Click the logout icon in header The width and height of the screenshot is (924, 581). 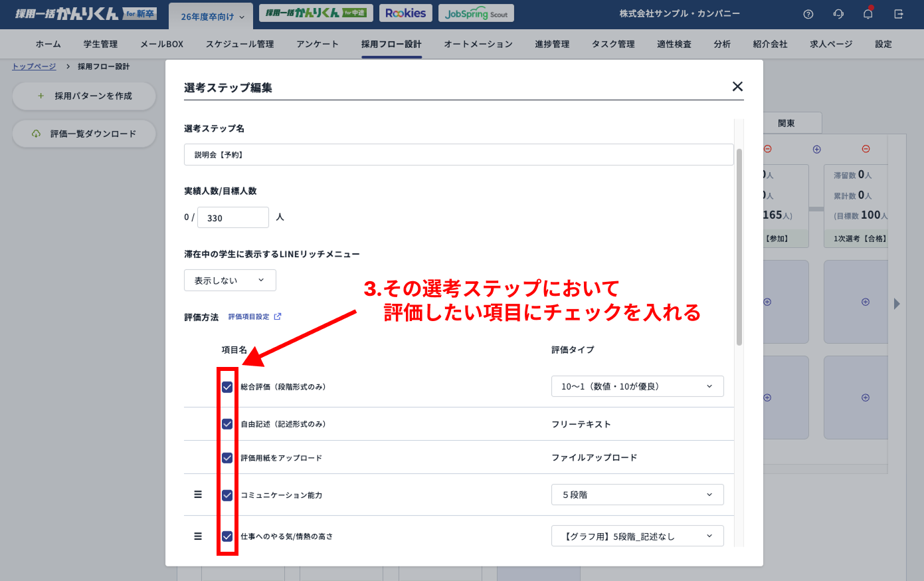pyautogui.click(x=899, y=14)
